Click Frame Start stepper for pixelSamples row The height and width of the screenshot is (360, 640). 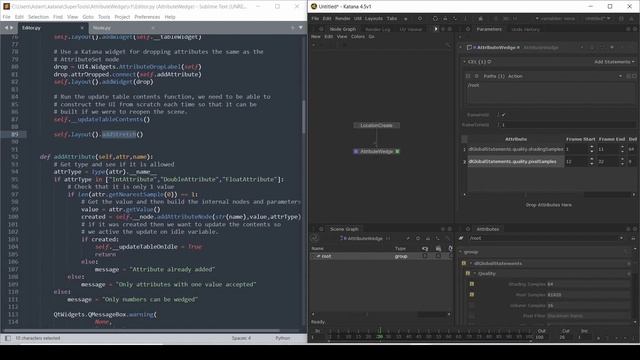592,162
